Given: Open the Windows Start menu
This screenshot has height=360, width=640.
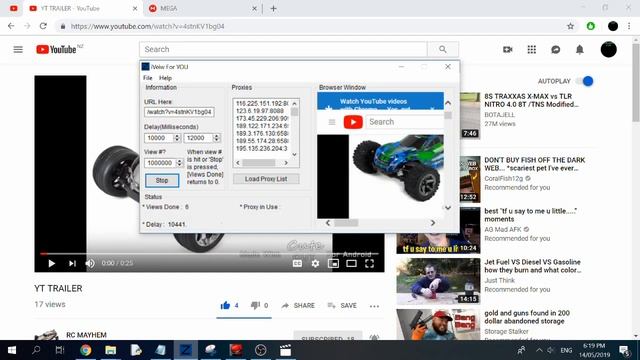Looking at the screenshot, I should point(11,350).
